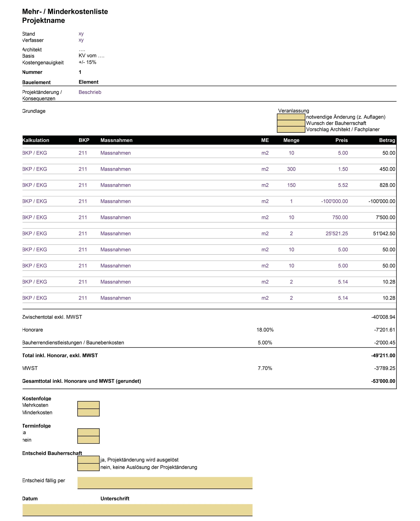Screen dimensions: 420x521
Task: Select the Grundlage label
Action: coord(34,111)
